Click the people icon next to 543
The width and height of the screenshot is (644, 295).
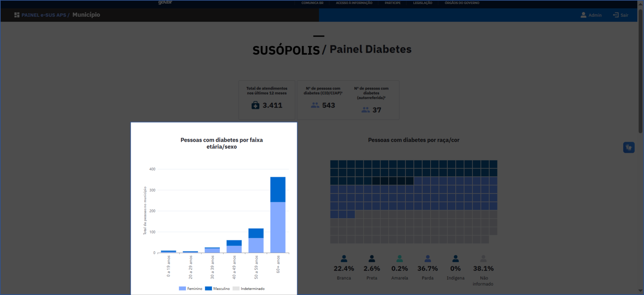tap(315, 105)
